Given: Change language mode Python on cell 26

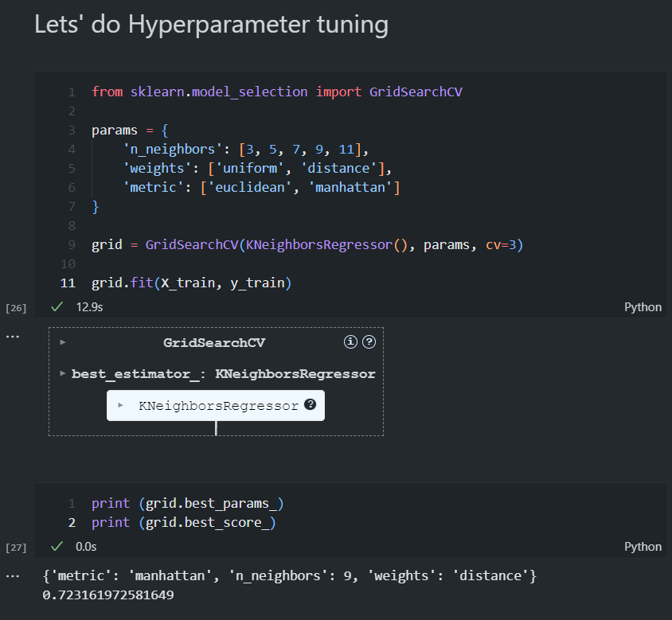Looking at the screenshot, I should (x=643, y=307).
